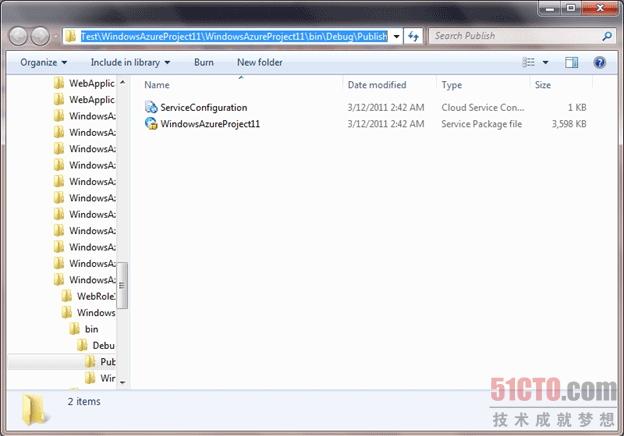Click the 1 KB size value
This screenshot has width=624, height=436.
point(577,107)
